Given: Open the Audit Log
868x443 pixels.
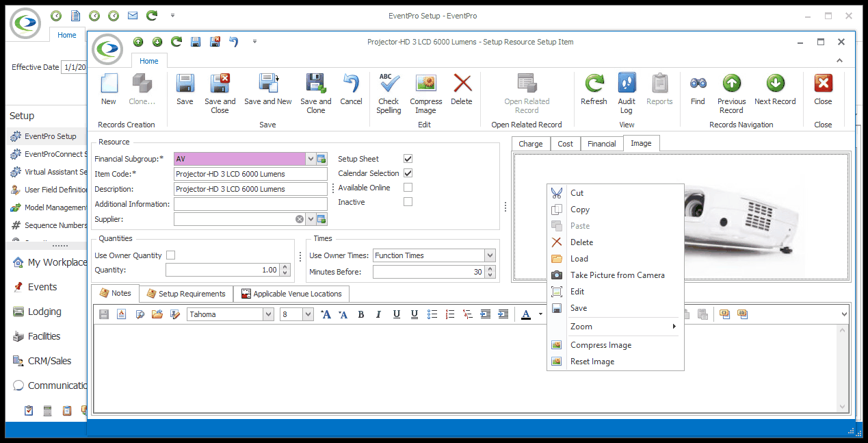Looking at the screenshot, I should click(x=627, y=84).
